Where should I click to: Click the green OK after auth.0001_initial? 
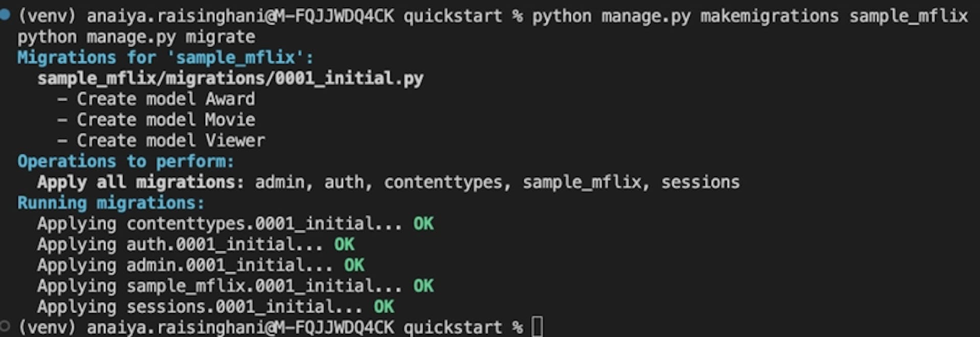344,245
